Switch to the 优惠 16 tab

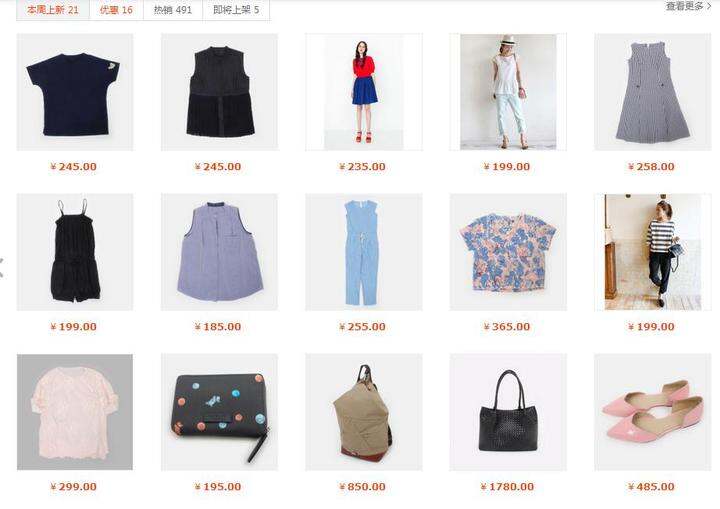(x=116, y=10)
